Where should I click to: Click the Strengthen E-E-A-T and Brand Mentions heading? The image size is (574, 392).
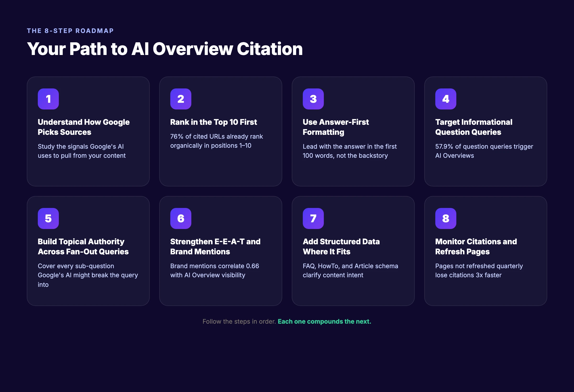[215, 246]
